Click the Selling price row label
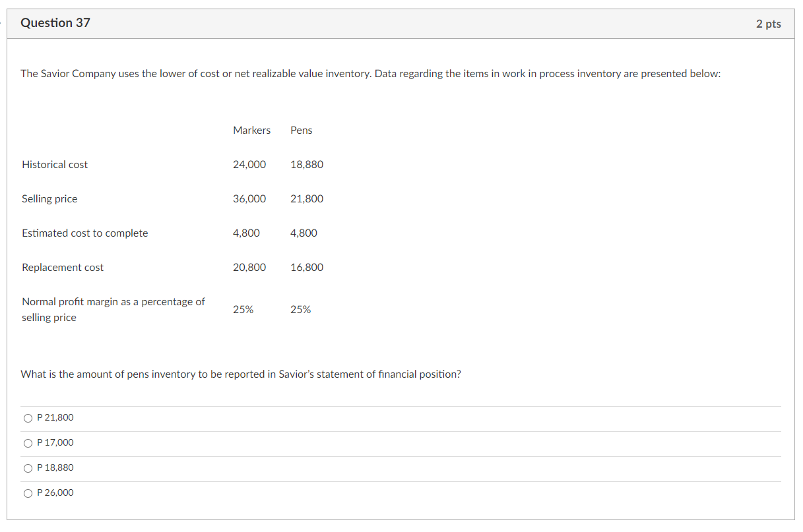This screenshot has height=532, width=803. [x=49, y=198]
